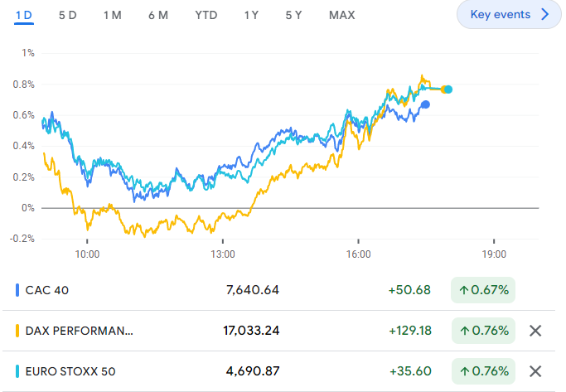Select the 1 Y time range tab
This screenshot has width=566, height=392.
(251, 15)
